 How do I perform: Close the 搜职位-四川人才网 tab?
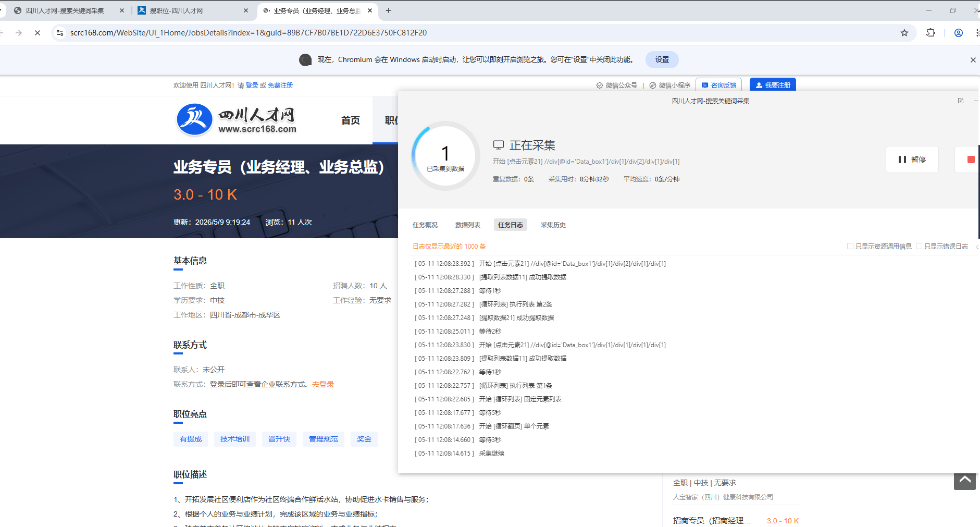tap(246, 10)
